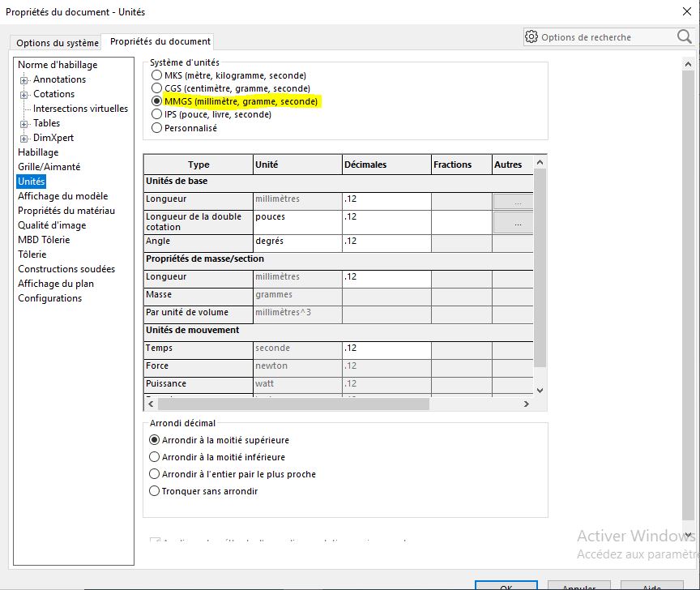Screen dimensions: 700x590
Task: Select Tôlerie item in tree
Action: point(32,254)
